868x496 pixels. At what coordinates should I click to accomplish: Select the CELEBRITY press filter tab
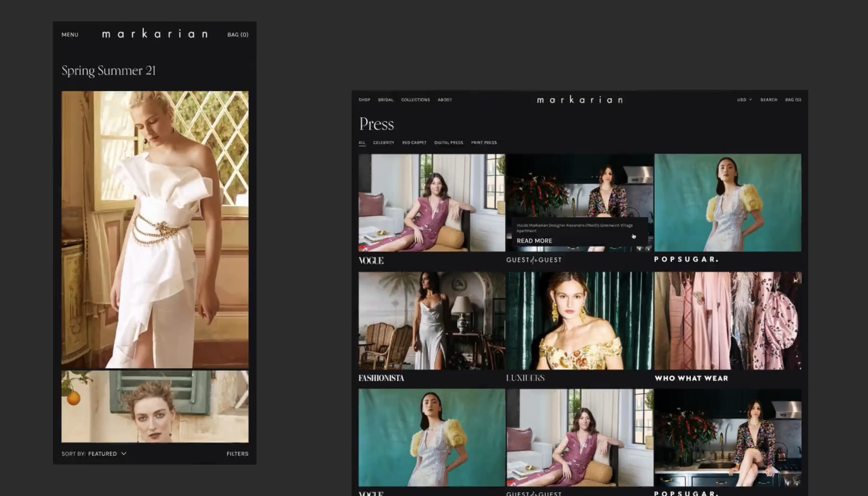coord(383,143)
